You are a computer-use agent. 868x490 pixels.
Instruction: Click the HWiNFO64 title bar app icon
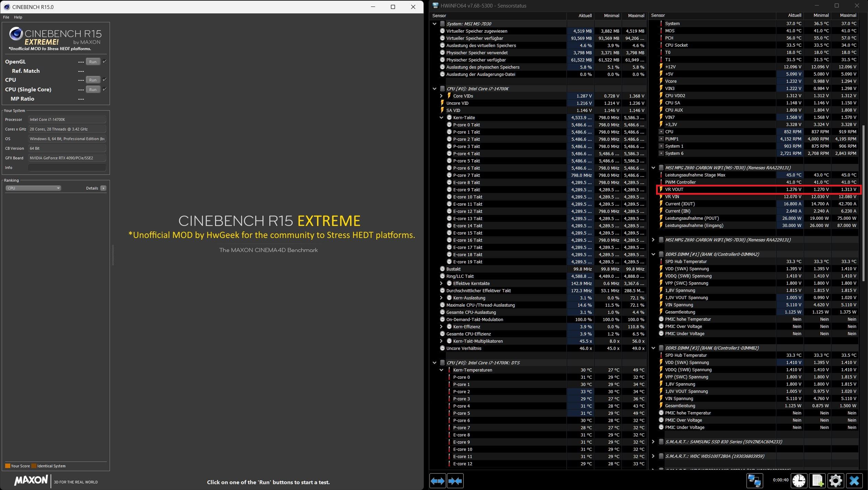[x=436, y=5]
